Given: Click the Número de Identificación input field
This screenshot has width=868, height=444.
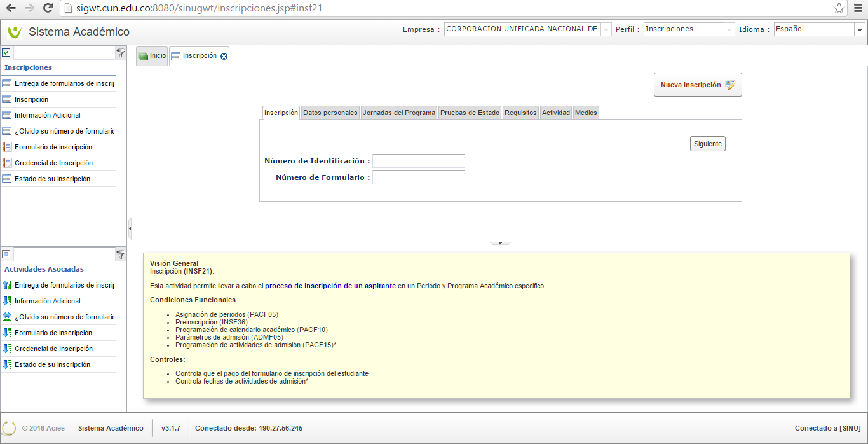Looking at the screenshot, I should (418, 161).
